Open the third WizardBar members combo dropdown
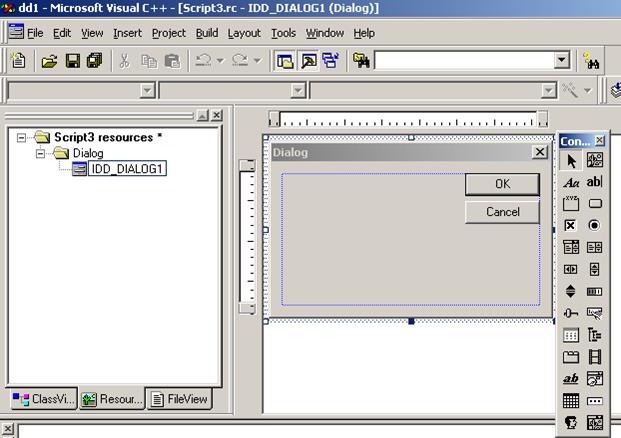The width and height of the screenshot is (621, 438). (548, 91)
